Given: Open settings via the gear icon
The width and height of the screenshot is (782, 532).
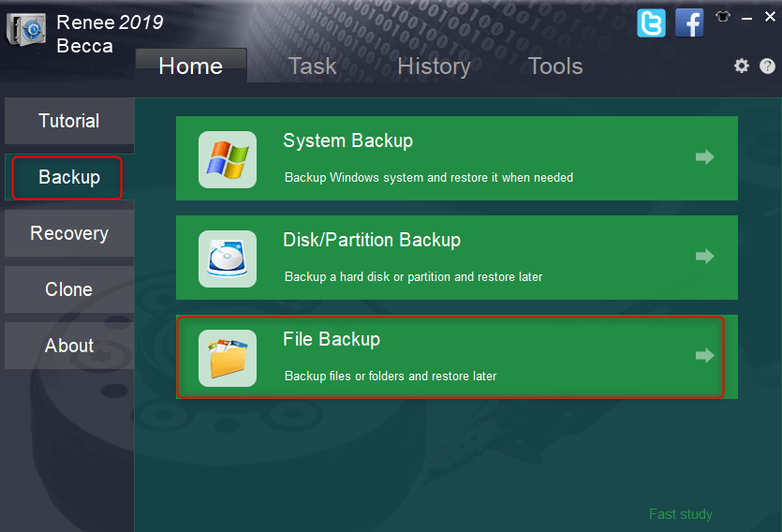Looking at the screenshot, I should click(x=742, y=66).
